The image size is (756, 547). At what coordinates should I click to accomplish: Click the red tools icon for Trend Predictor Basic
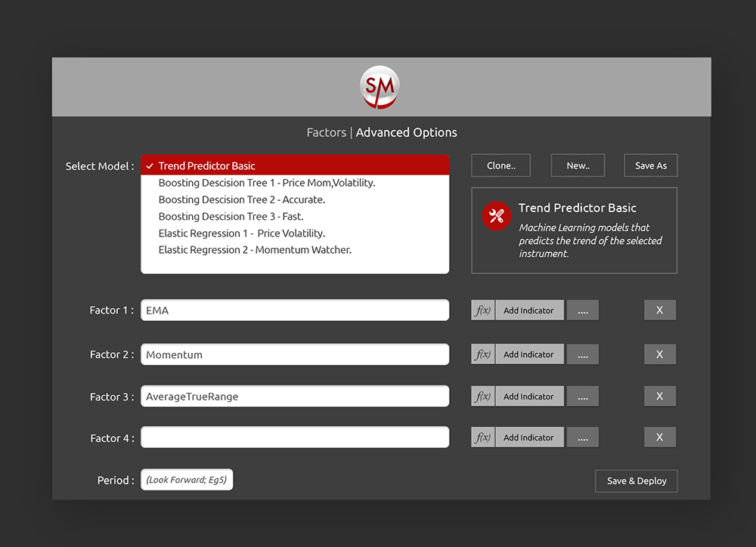tap(496, 217)
